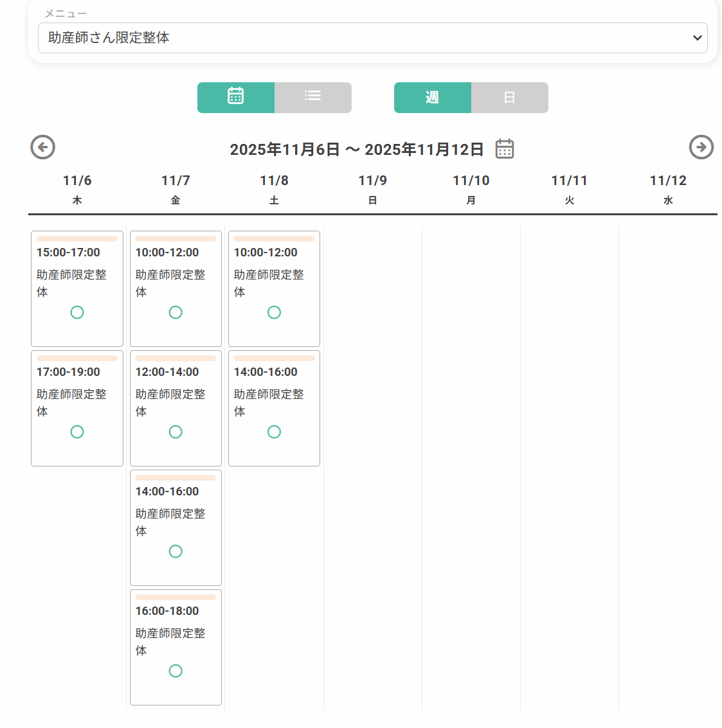This screenshot has width=722, height=728.
Task: Open date picker calendar icon beside date range
Action: (x=505, y=148)
